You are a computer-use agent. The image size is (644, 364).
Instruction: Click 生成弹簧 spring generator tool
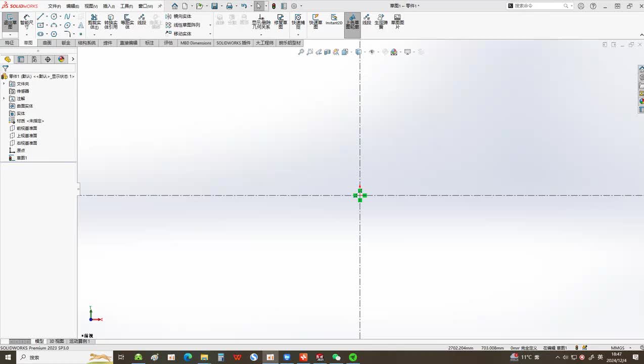click(381, 21)
